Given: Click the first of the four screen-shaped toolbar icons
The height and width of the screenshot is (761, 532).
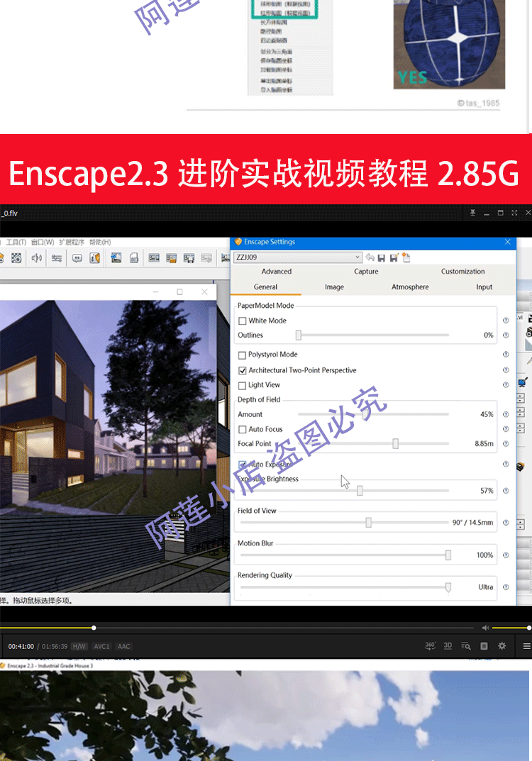Looking at the screenshot, I should (x=155, y=257).
